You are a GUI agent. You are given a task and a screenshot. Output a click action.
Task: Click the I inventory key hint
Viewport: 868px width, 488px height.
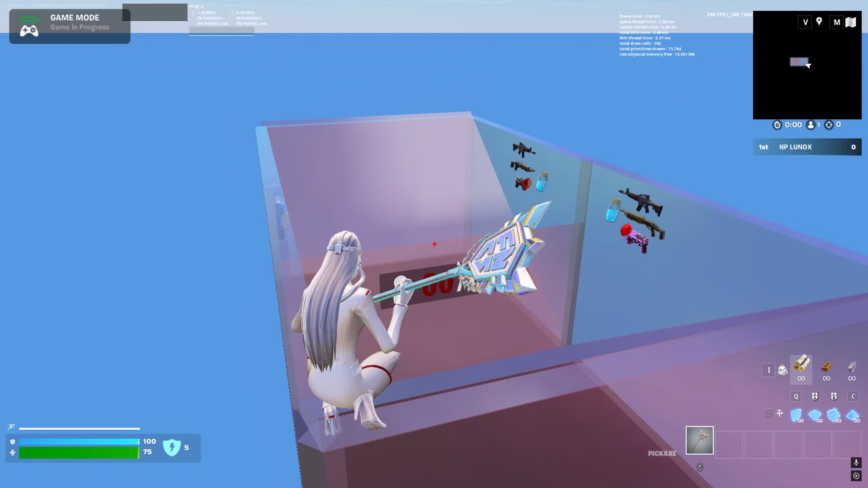769,370
